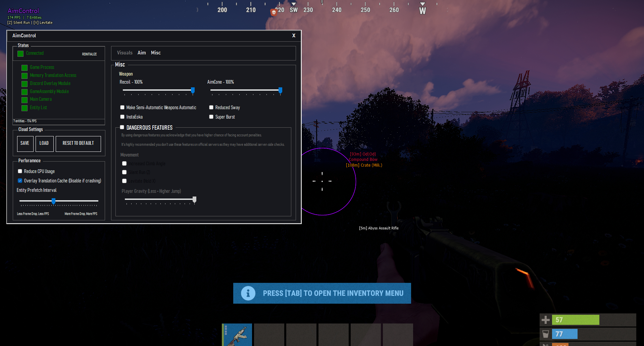Click the 'Compound Bow' ESP label
Image resolution: width=644 pixels, height=346 pixels.
coord(363,160)
